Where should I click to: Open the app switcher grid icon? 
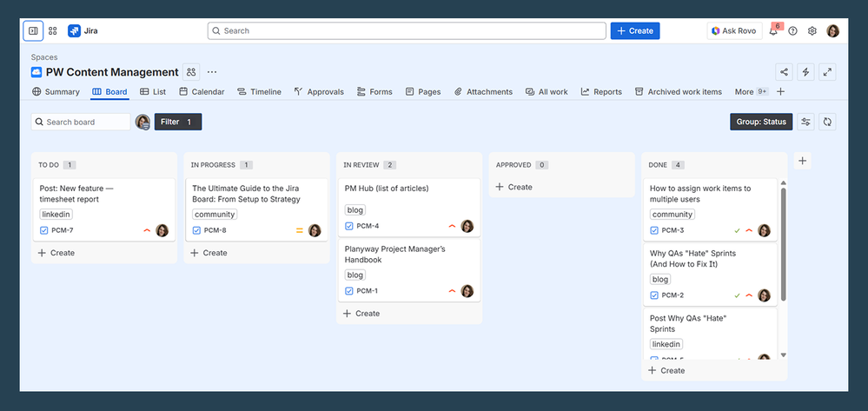pyautogui.click(x=53, y=31)
